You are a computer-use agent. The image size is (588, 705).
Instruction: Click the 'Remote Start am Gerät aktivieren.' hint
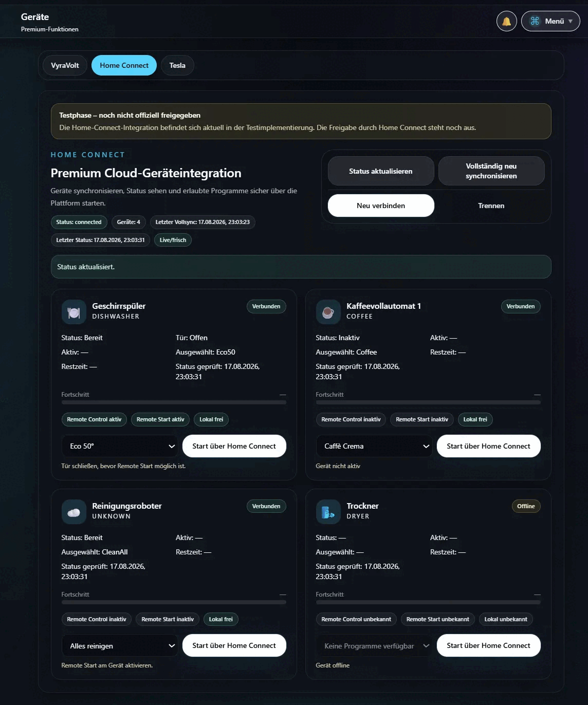pos(107,665)
